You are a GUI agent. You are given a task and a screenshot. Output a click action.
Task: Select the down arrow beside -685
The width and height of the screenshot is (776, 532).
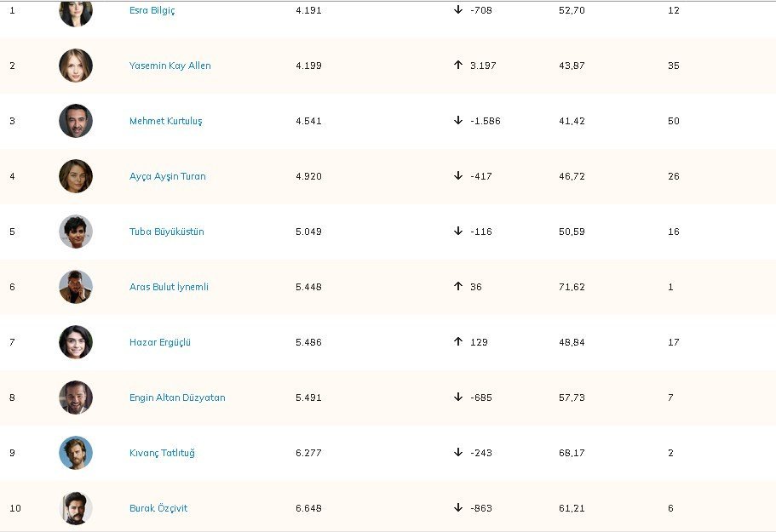(458, 398)
